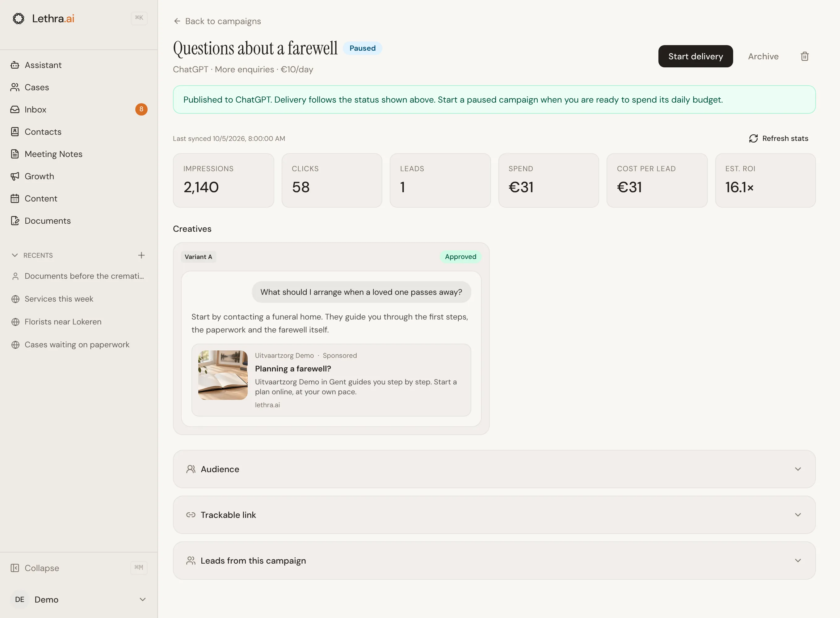Image resolution: width=840 pixels, height=618 pixels.
Task: Click the ⌘M shortcut badge
Action: click(139, 568)
